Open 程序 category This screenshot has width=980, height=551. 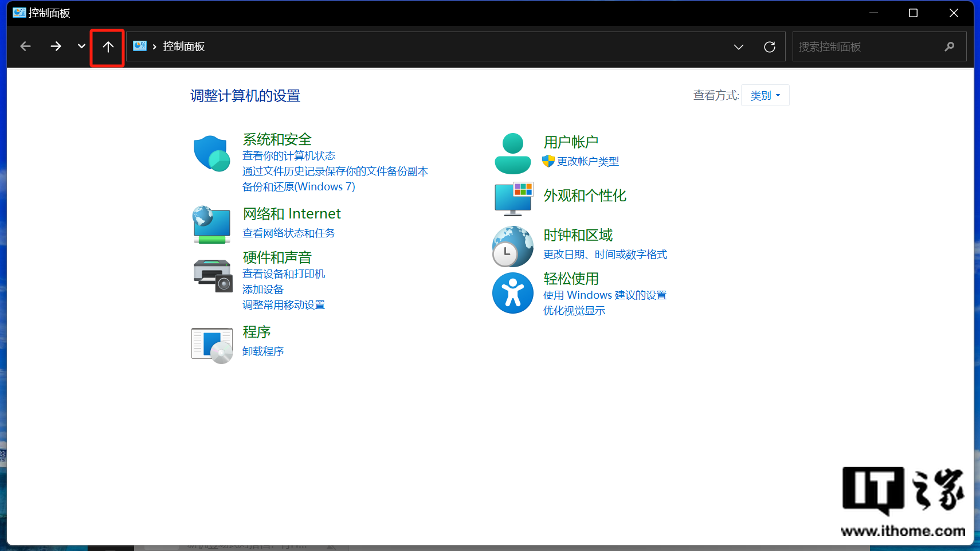pyautogui.click(x=257, y=332)
